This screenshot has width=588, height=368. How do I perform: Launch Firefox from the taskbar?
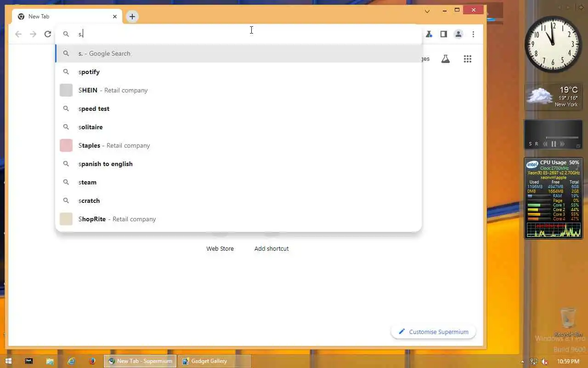click(92, 361)
